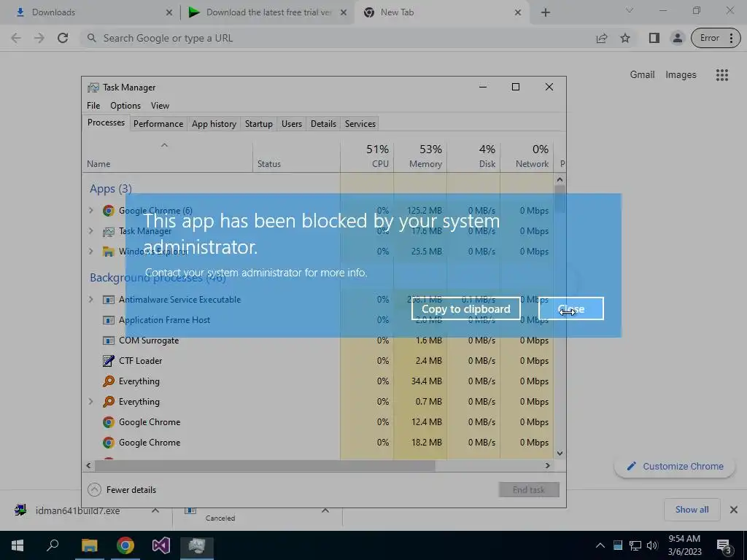
Task: Click Chrome forward arrow
Action: [39, 38]
